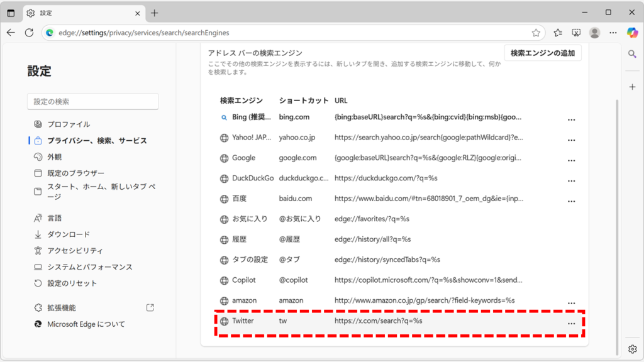Launch Copilot from the toolbar
The width and height of the screenshot is (644, 362).
point(632,33)
